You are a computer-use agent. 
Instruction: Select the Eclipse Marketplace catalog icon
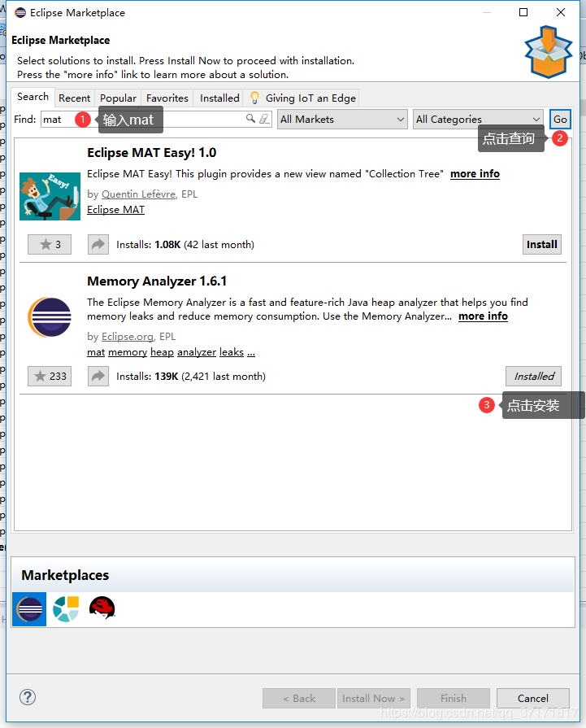[29, 608]
